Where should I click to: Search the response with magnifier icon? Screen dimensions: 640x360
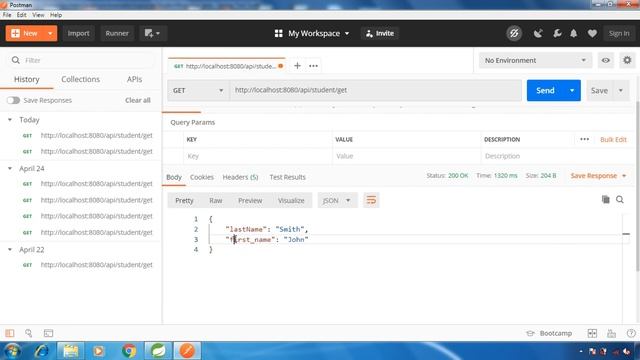click(x=620, y=200)
